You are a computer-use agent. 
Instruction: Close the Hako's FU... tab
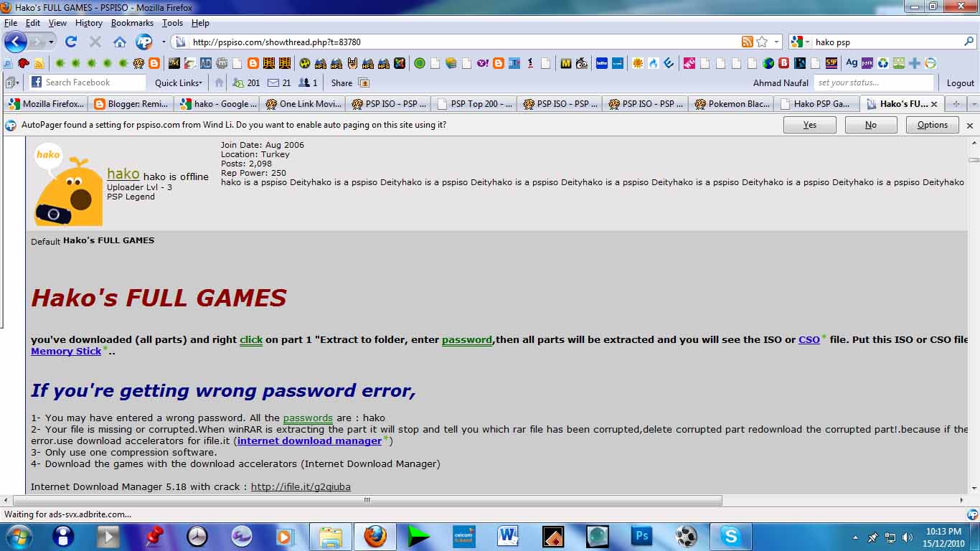[934, 104]
